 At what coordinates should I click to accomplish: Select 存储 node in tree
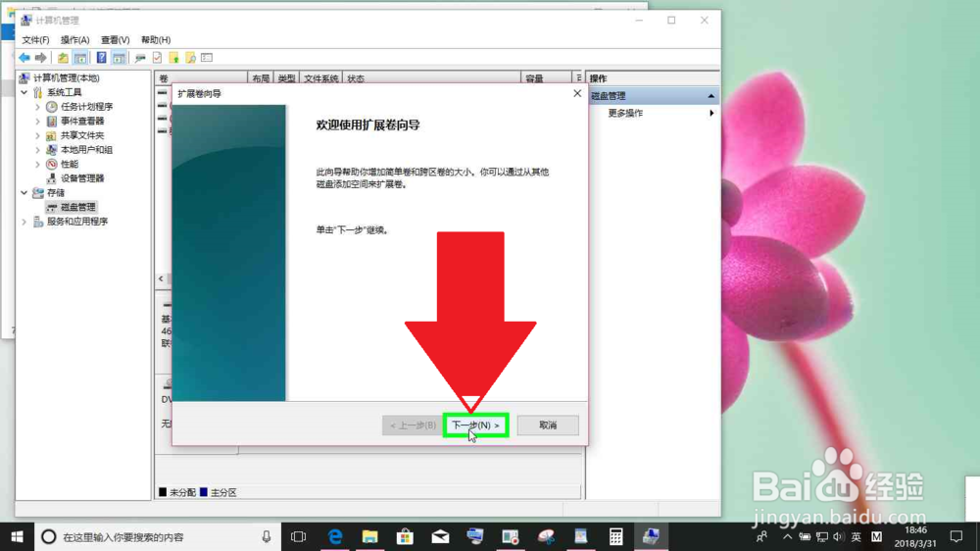coord(56,192)
